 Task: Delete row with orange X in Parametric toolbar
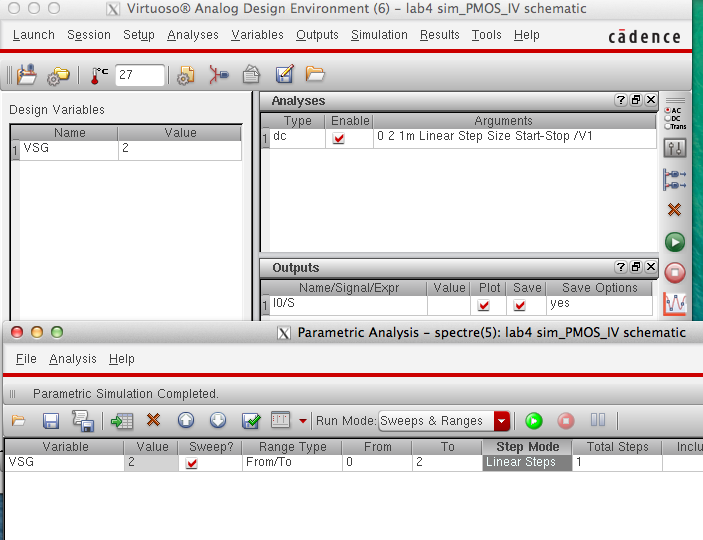pos(153,420)
